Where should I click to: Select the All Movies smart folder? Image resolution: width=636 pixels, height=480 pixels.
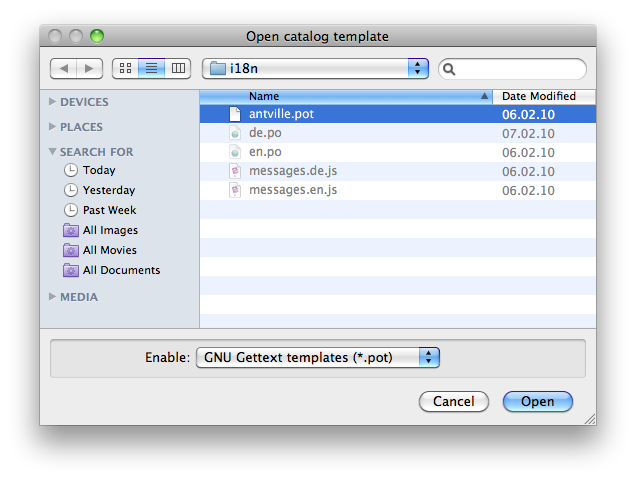click(x=110, y=250)
